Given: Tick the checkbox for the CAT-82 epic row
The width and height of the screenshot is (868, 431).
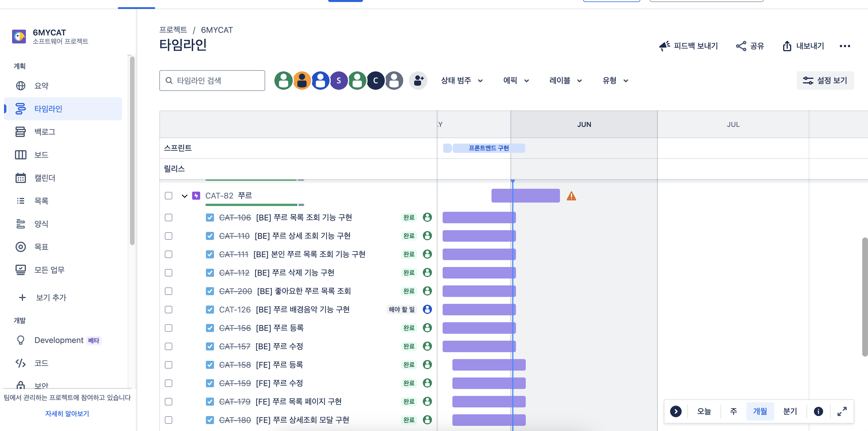Looking at the screenshot, I should point(169,196).
